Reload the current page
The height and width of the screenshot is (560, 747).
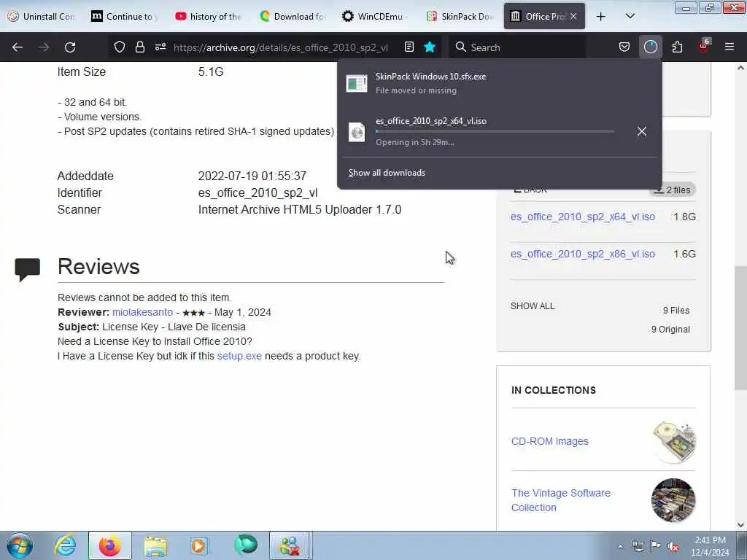[x=70, y=47]
